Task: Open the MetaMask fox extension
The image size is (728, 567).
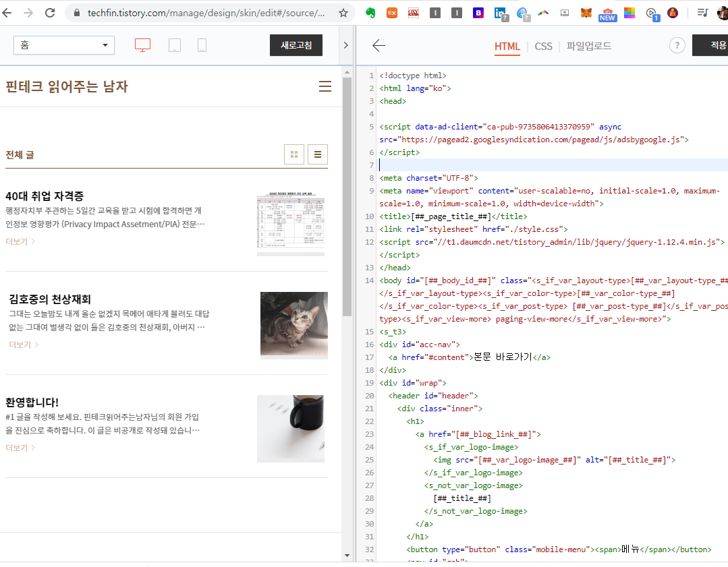Action: [x=586, y=13]
